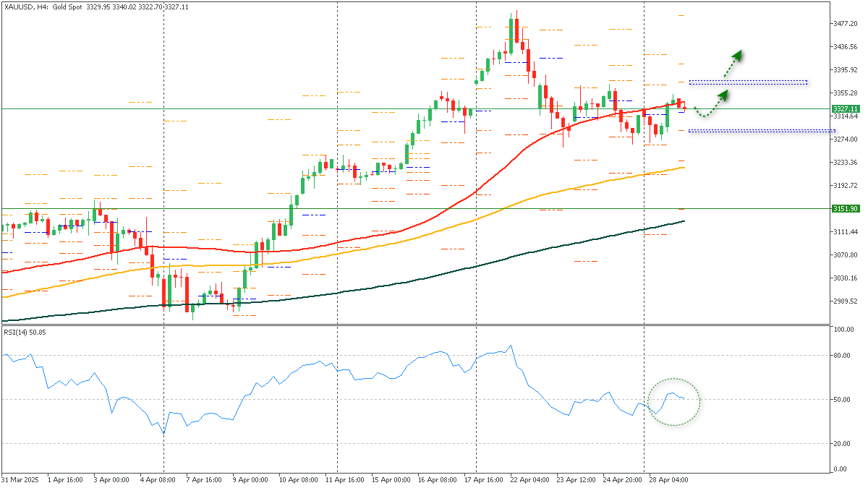Click the 3355.28 price scale label
The width and height of the screenshot is (868, 488).
(x=843, y=93)
